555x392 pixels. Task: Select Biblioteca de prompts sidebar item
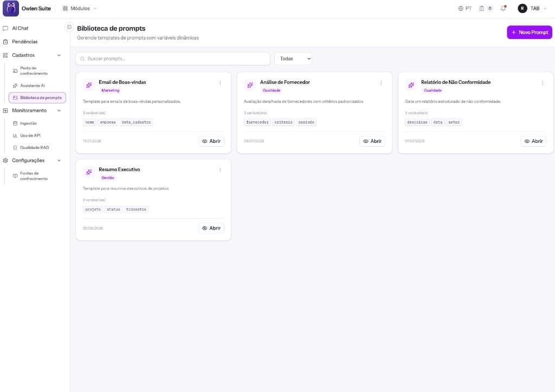pyautogui.click(x=37, y=97)
